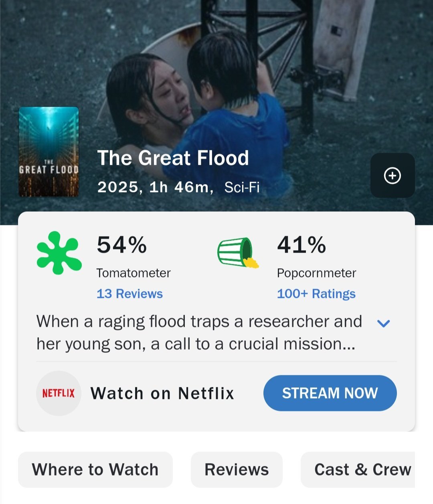
Task: Click the Watch on Netflix text
Action: pos(162,393)
